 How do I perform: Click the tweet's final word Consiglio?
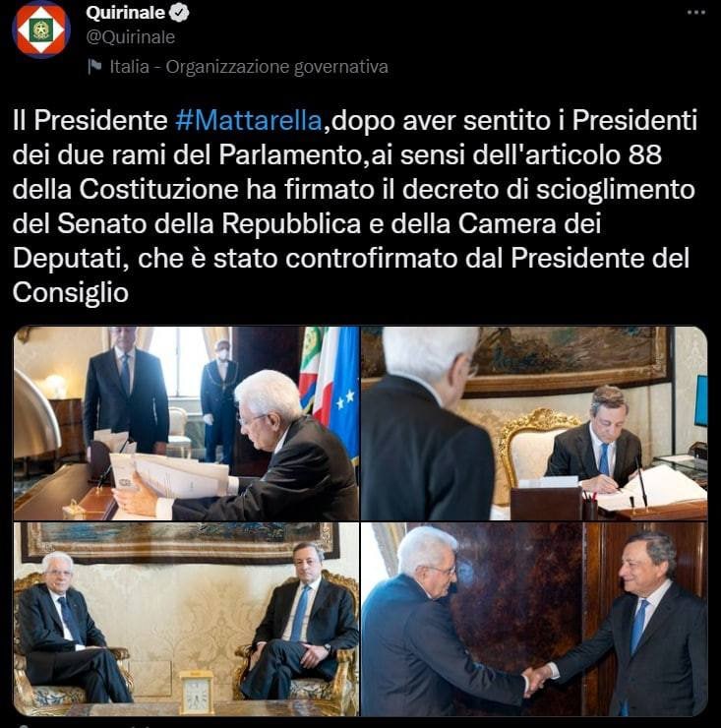71,293
